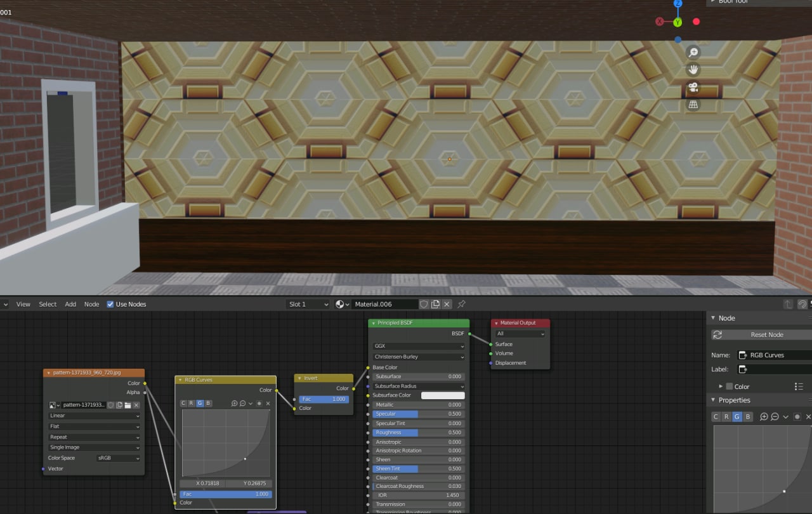The image size is (812, 514).
Task: Enable the Color checkbox in Node sidebar
Action: (730, 386)
